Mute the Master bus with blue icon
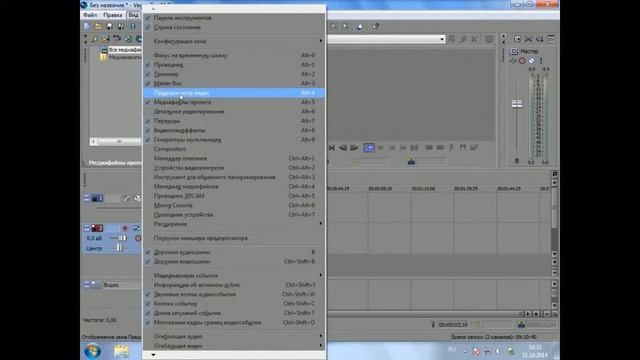The image size is (640, 360). coord(531,61)
